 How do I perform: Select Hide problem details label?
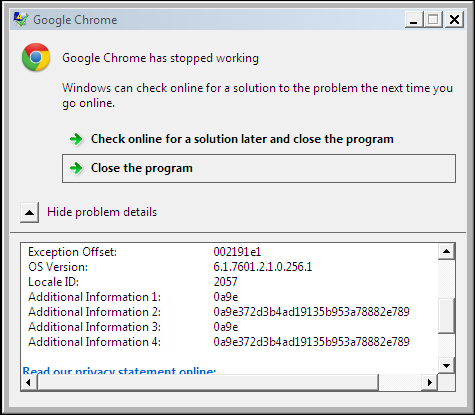point(102,212)
